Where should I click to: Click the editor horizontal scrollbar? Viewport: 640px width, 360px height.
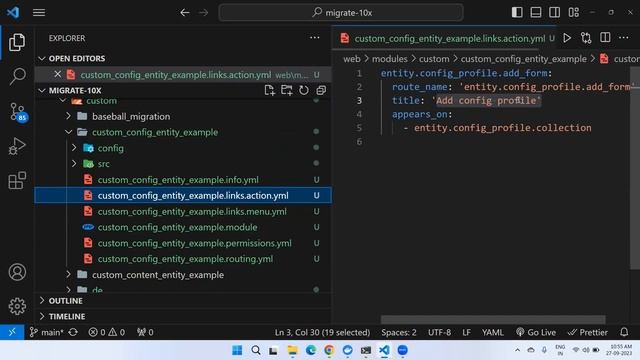point(493,319)
